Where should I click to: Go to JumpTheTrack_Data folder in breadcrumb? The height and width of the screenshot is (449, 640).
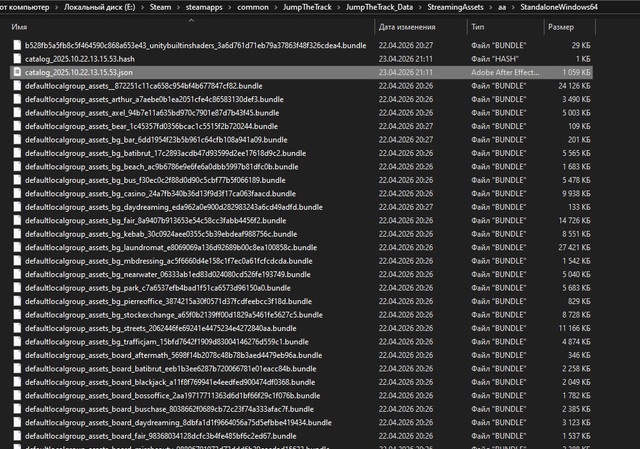pos(380,7)
